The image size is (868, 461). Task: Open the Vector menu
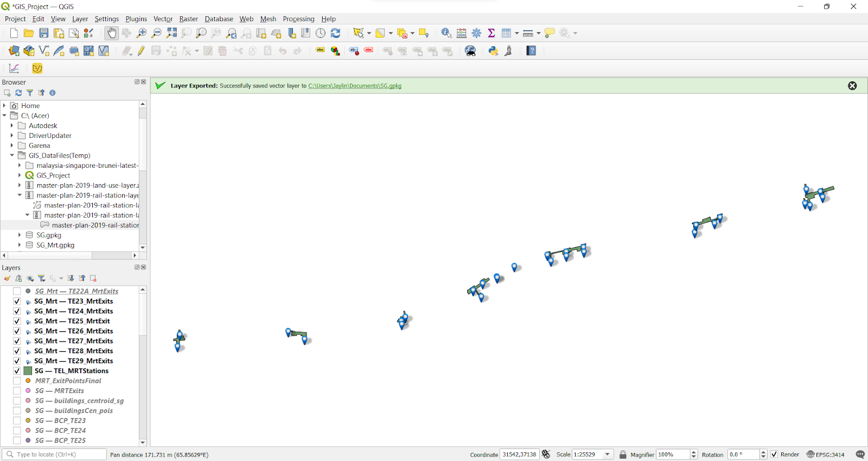pos(163,19)
